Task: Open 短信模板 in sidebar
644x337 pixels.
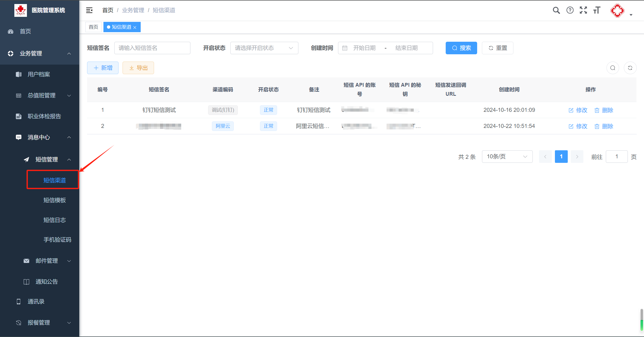Action: (x=54, y=200)
